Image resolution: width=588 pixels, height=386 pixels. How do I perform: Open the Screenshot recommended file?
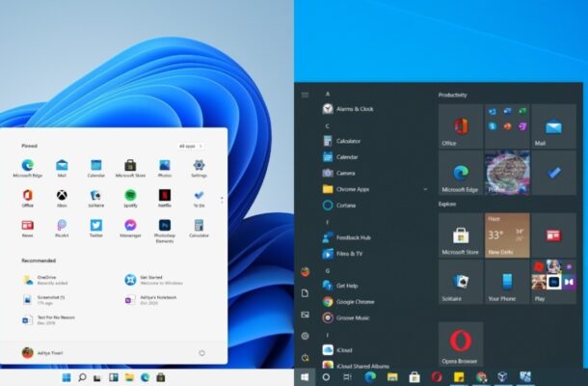click(x=43, y=300)
